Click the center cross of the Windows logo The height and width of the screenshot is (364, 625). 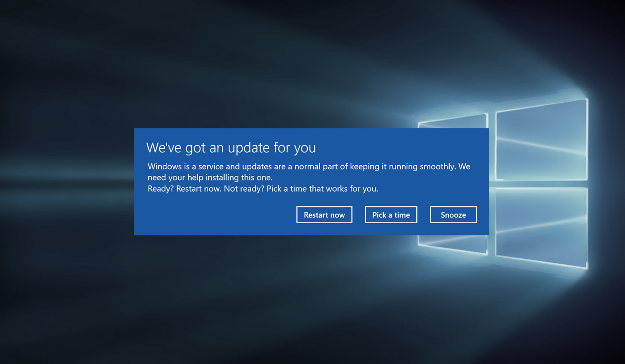click(x=492, y=184)
